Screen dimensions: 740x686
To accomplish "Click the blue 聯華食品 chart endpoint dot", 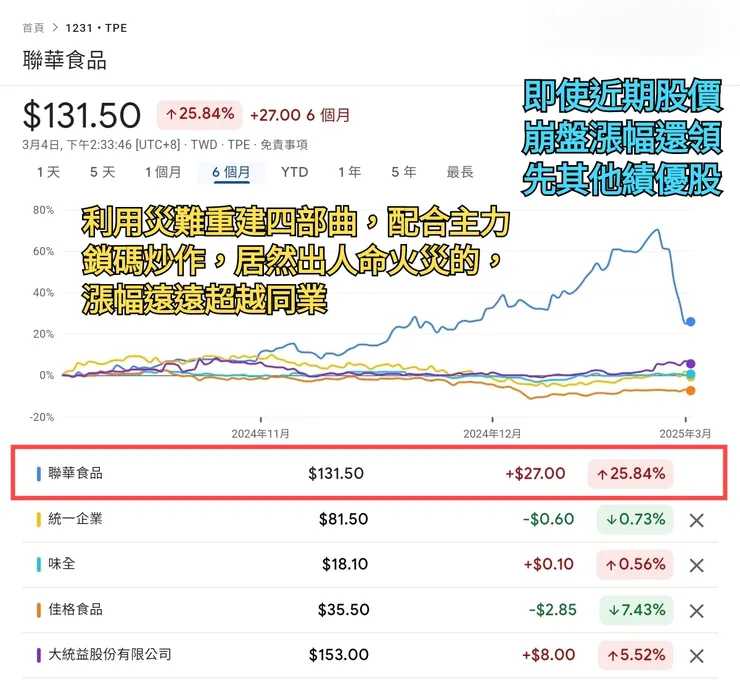I will pos(690,322).
